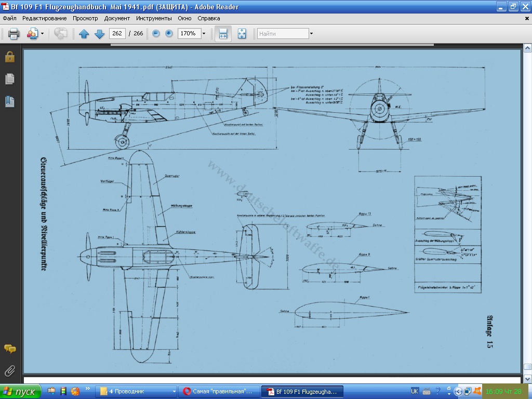532x399 pixels.
Task: Click the Adobe PDF icon in title bar
Action: coord(5,6)
